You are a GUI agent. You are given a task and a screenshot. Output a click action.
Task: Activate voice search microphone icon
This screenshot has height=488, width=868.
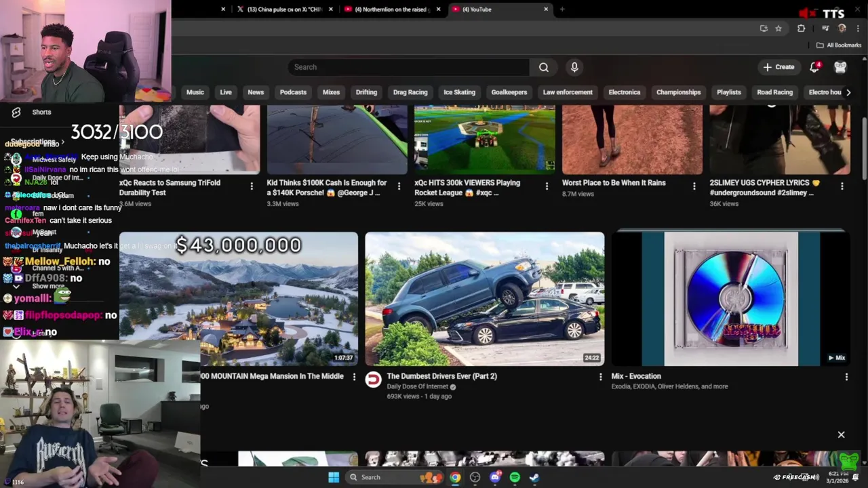click(x=574, y=67)
